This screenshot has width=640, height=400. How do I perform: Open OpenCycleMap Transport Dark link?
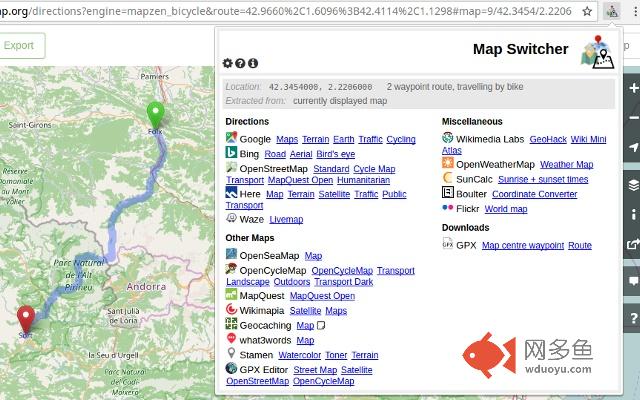(344, 282)
